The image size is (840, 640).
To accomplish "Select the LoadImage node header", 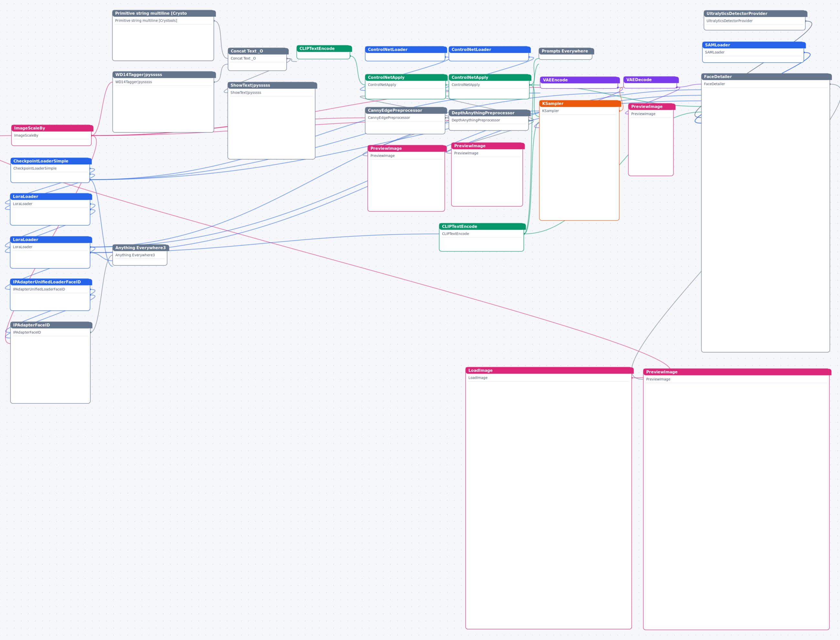I will pos(550,370).
